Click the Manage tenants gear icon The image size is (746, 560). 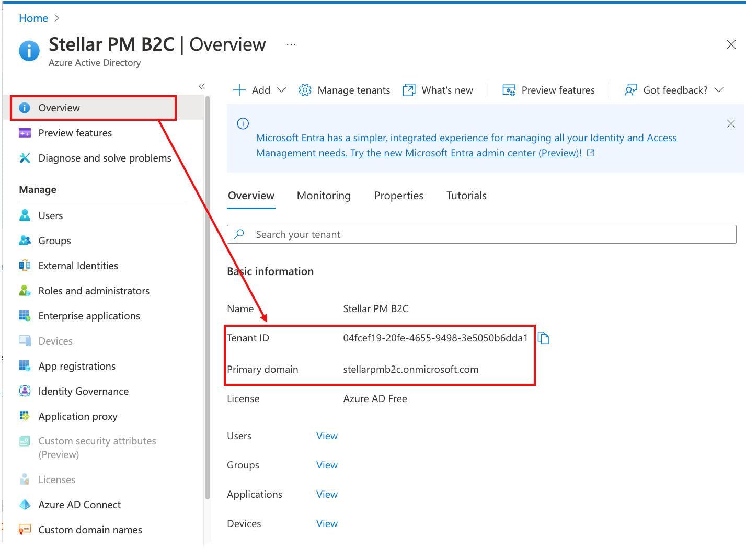click(x=305, y=90)
